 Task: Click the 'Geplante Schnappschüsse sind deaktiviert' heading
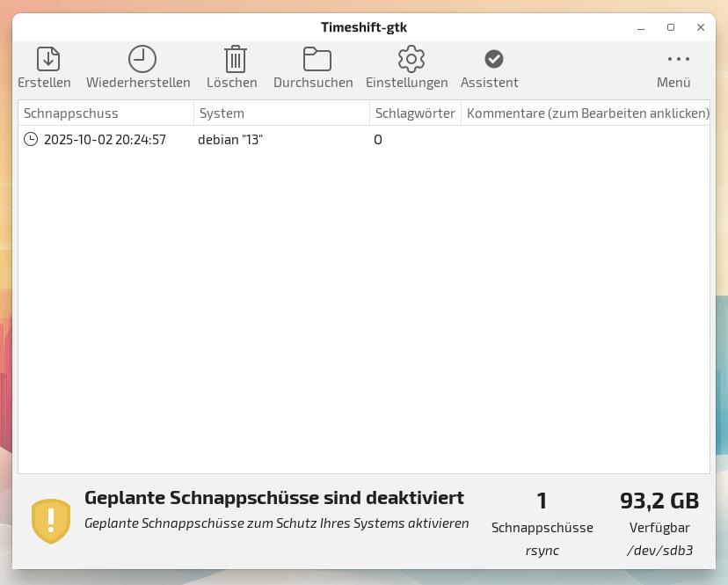click(x=273, y=498)
